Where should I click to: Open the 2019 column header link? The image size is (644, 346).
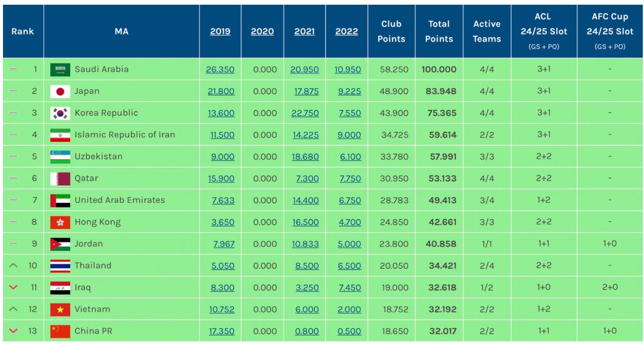[220, 32]
